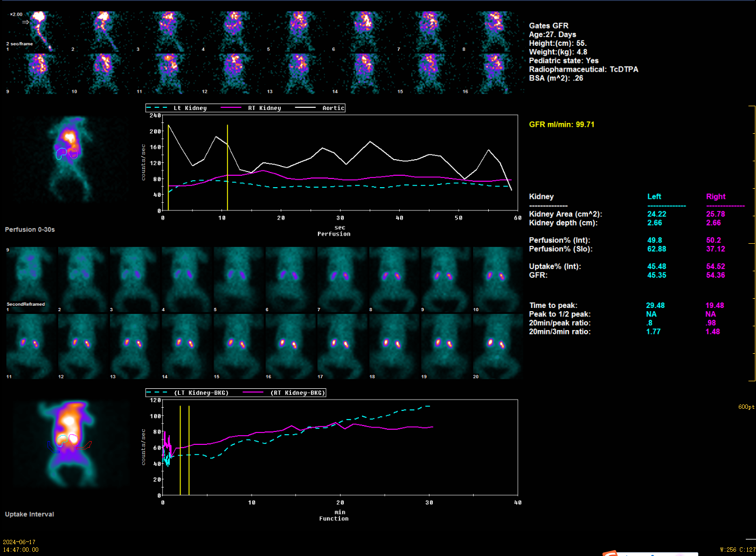The height and width of the screenshot is (556, 756).
Task: Click right GFR value 54.36
Action: coord(716,274)
